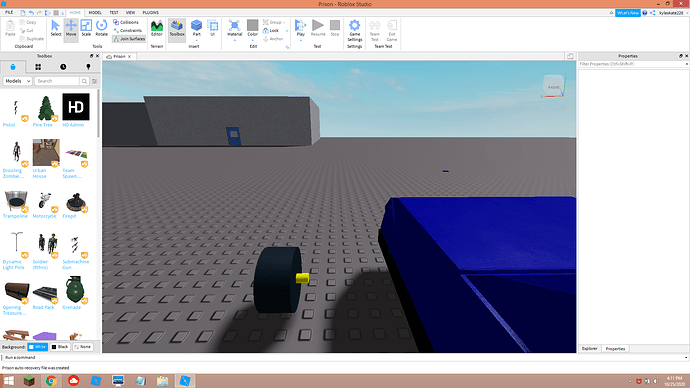
Task: Click the Toolbox search magnifier
Action: pos(84,81)
